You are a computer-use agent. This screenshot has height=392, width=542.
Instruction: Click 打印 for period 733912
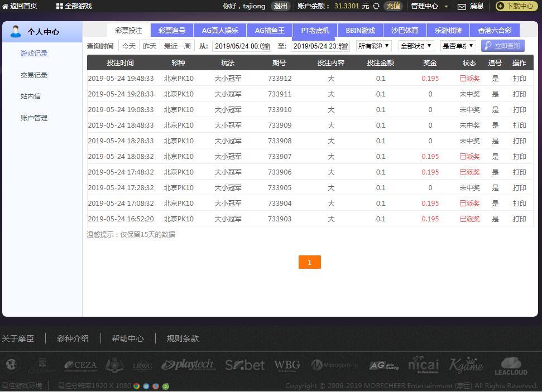519,79
